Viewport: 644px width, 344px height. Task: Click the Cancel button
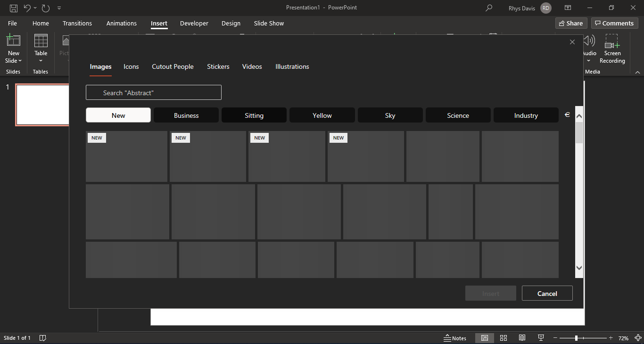pyautogui.click(x=547, y=293)
